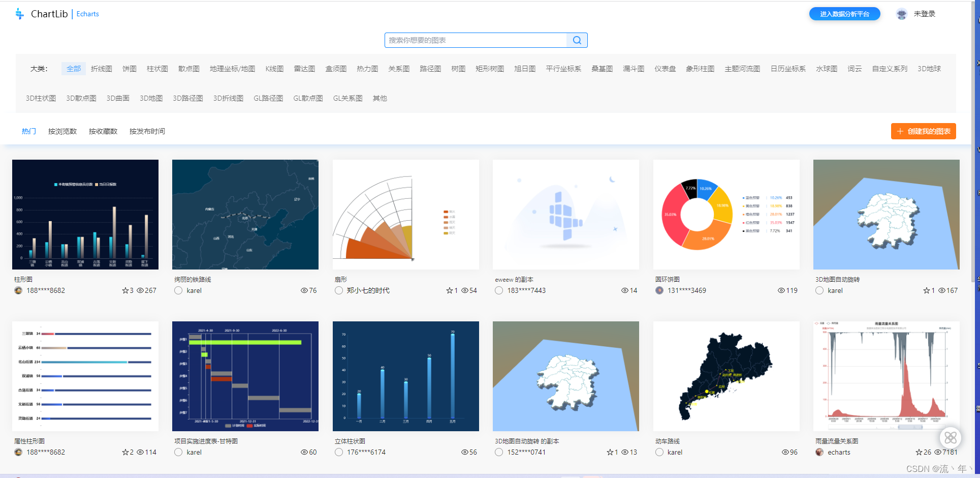Screen dimensions: 980x478
Task: Select the 饼图 category filter
Action: (129, 68)
